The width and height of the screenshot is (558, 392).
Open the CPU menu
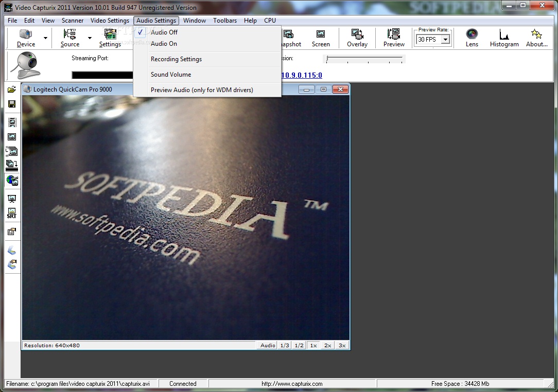[270, 20]
